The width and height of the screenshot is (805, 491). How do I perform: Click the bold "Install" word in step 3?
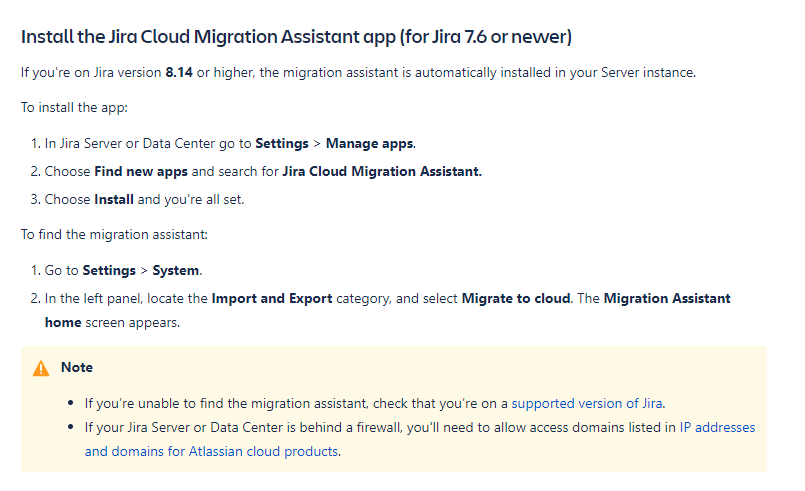pyautogui.click(x=114, y=199)
